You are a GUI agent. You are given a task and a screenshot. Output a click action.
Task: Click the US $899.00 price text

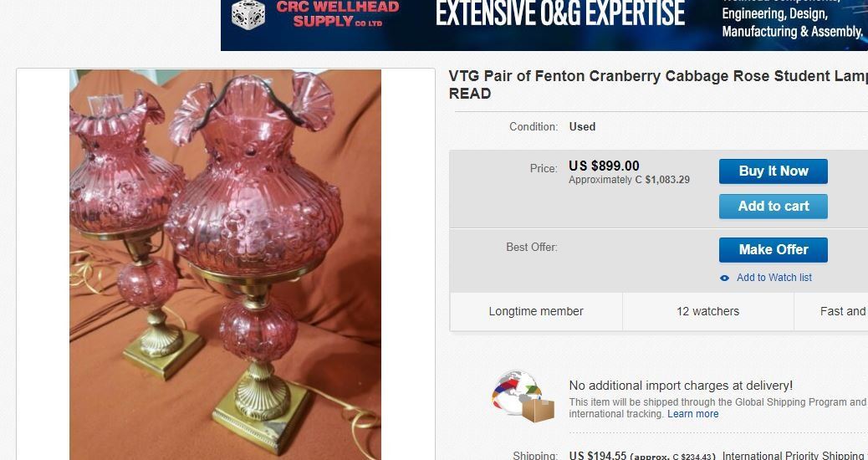click(604, 166)
